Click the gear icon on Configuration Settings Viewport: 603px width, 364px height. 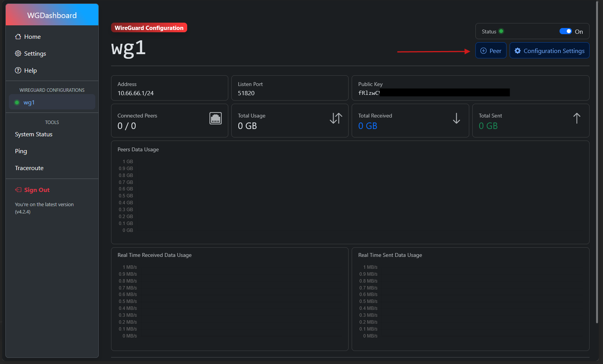tap(518, 51)
